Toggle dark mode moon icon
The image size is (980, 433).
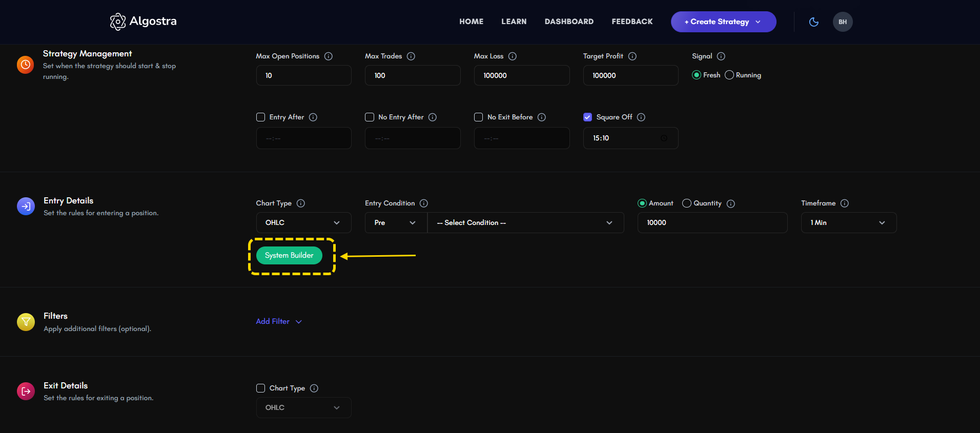[813, 22]
